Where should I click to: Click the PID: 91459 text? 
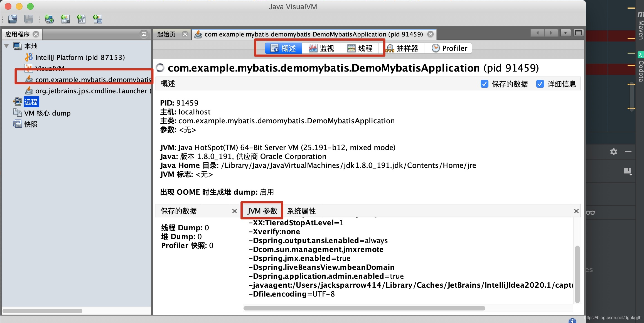[x=179, y=103]
